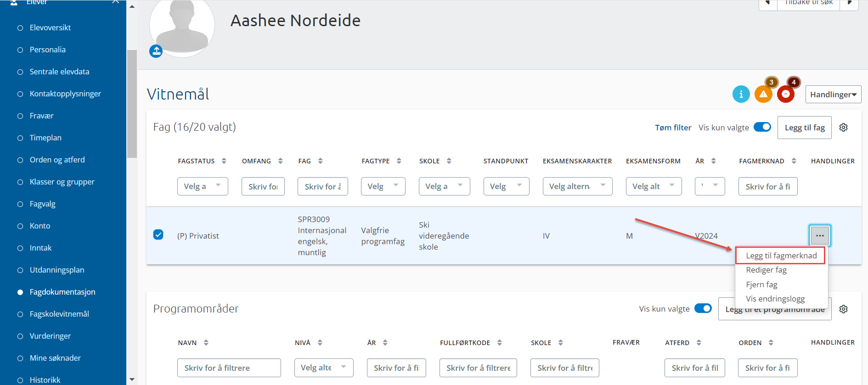Go to previous search result arrow
Viewport: 868px width, 385px height.
(x=768, y=4)
